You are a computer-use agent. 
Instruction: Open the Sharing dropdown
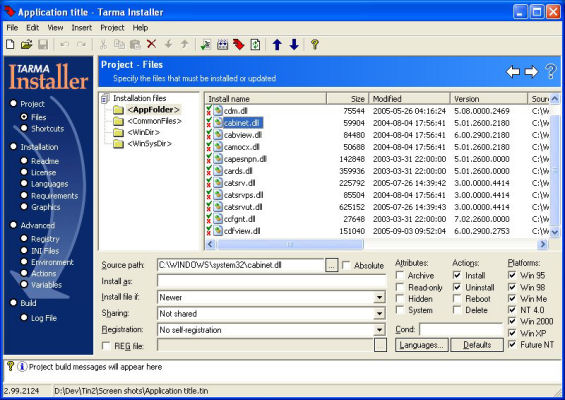379,314
